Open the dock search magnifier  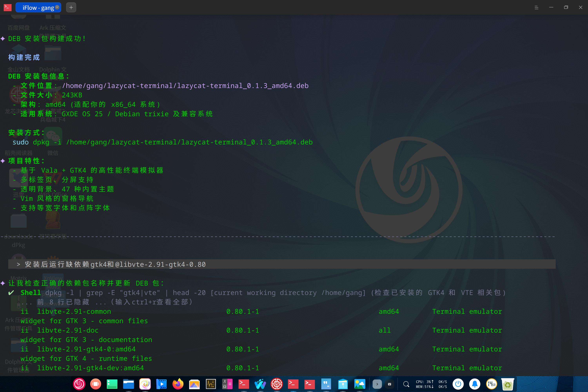406,384
